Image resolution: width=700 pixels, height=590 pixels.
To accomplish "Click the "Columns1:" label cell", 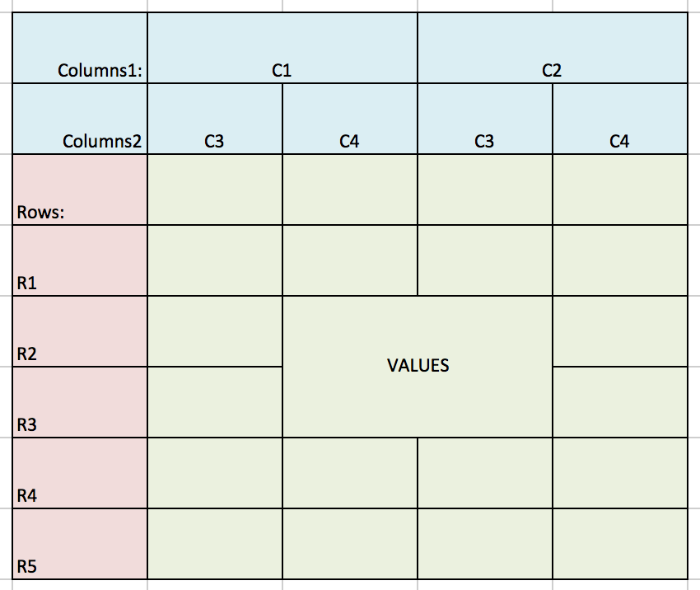I will pos(80,48).
